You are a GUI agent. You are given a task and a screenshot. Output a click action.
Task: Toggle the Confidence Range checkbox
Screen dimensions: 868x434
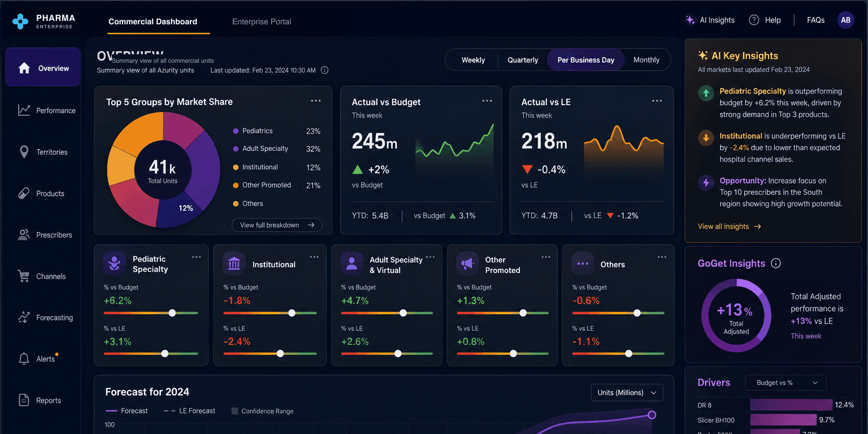pyautogui.click(x=235, y=411)
